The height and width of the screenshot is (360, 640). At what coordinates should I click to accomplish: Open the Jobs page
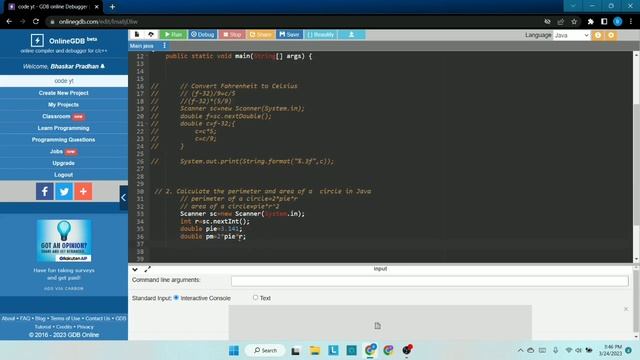(56, 151)
